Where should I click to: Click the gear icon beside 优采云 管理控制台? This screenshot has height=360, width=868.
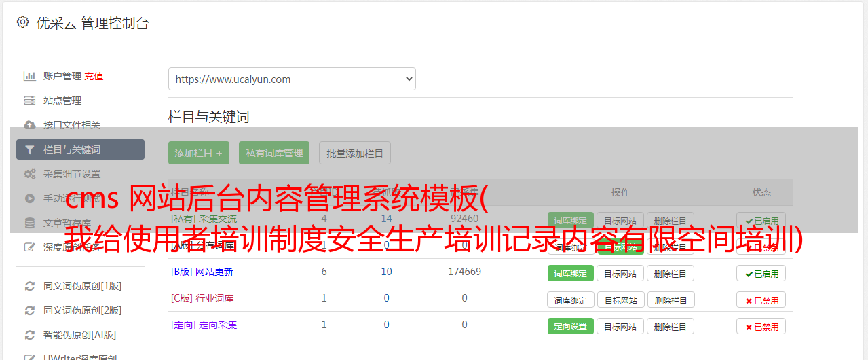pos(22,22)
